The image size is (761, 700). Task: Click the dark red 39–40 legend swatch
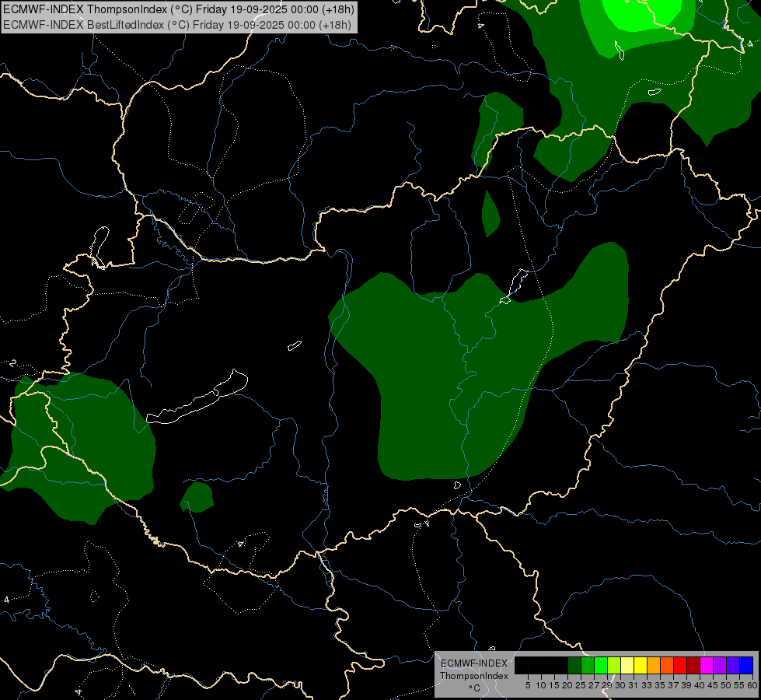click(693, 665)
